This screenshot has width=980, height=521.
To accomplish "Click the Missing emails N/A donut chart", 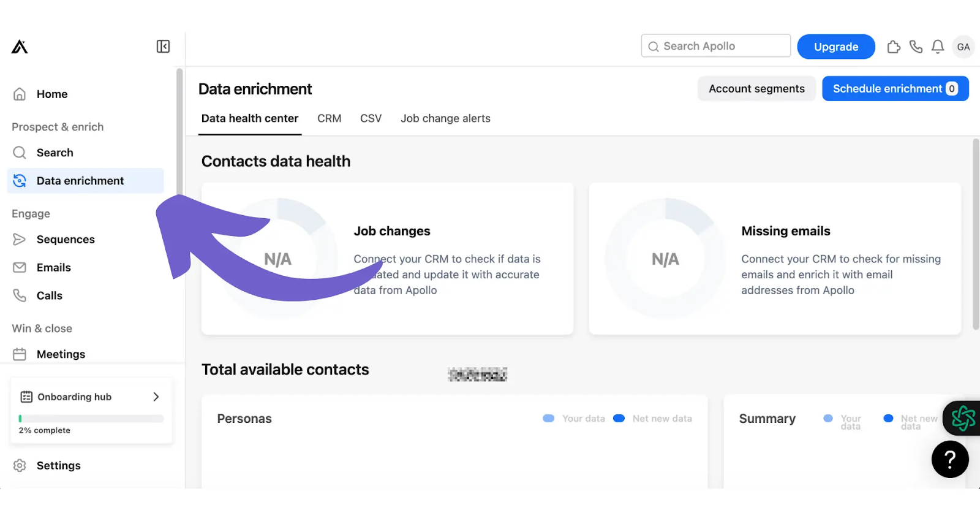I will pos(665,259).
